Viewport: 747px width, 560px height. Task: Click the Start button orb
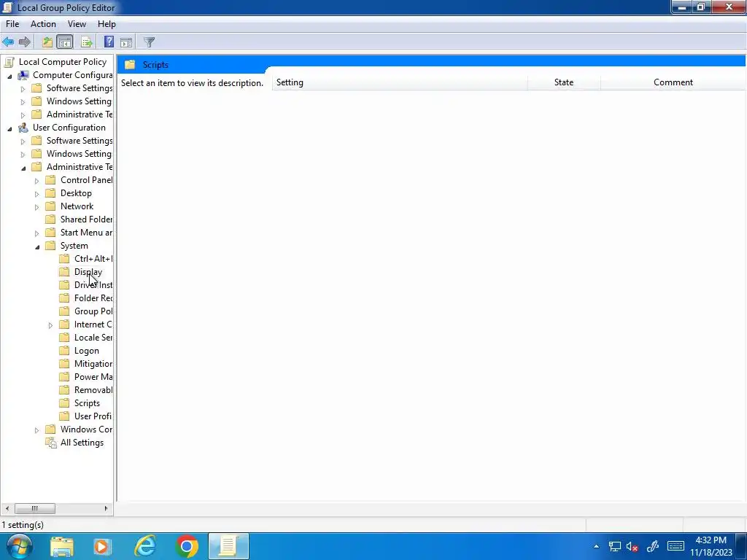[x=18, y=546]
